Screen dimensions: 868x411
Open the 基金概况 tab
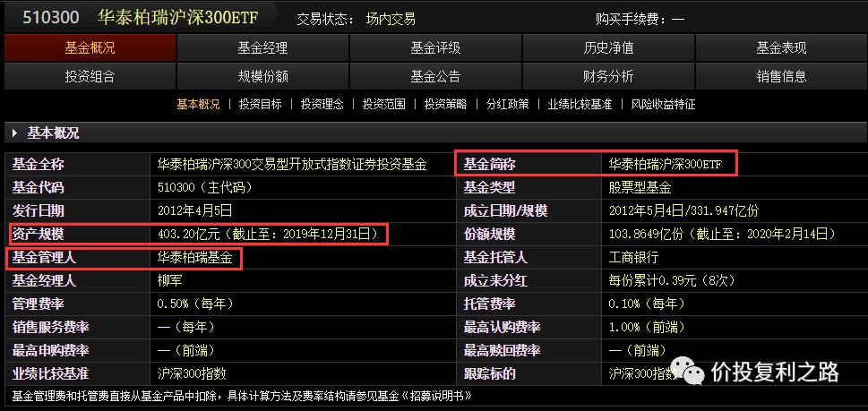click(x=90, y=47)
